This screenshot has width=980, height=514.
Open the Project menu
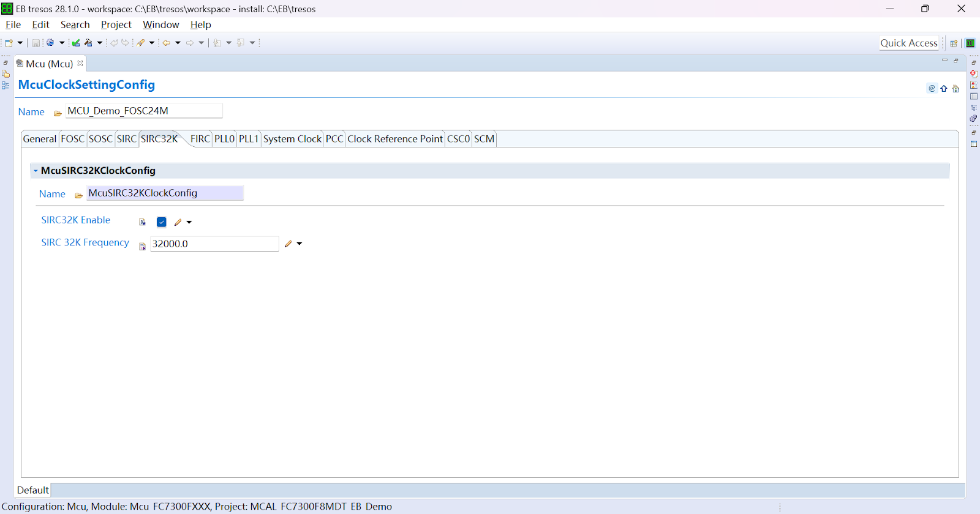(116, 24)
